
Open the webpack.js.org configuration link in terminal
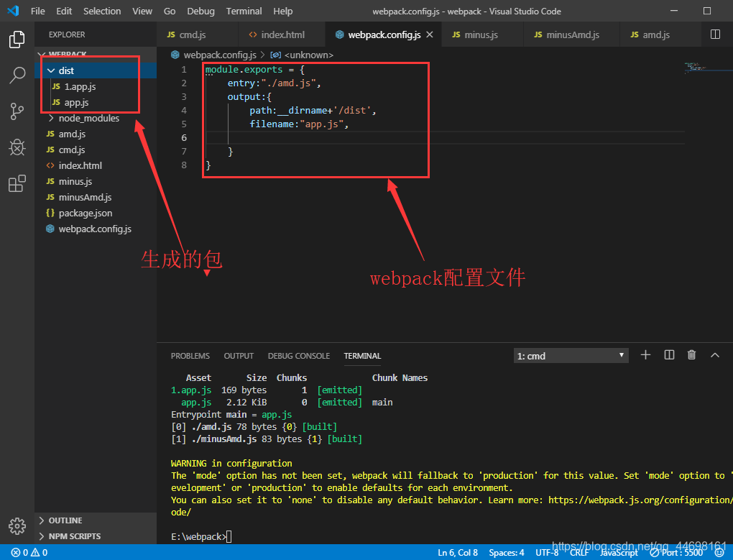point(640,500)
